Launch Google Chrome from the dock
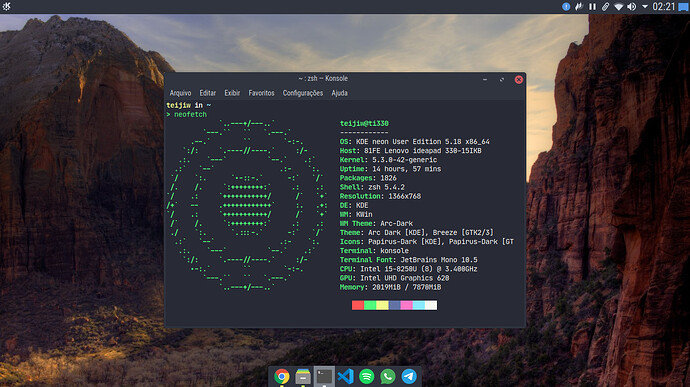The width and height of the screenshot is (690, 387). [282, 376]
